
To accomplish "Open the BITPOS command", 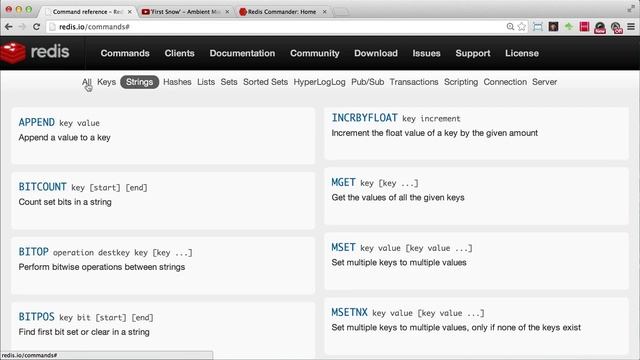I will click(x=36, y=316).
